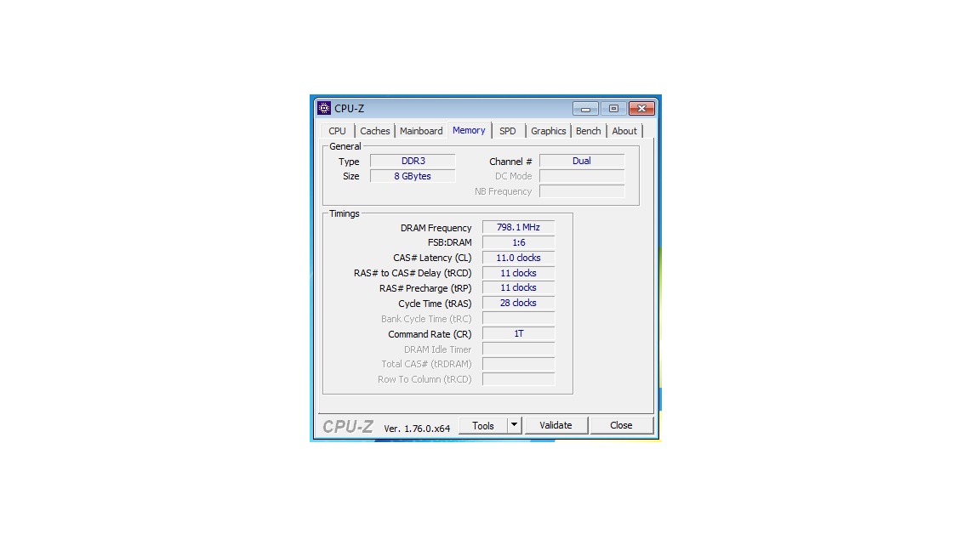Screen dimensions: 980x551
Task: Click the empty NB Frequency field
Action: (582, 191)
